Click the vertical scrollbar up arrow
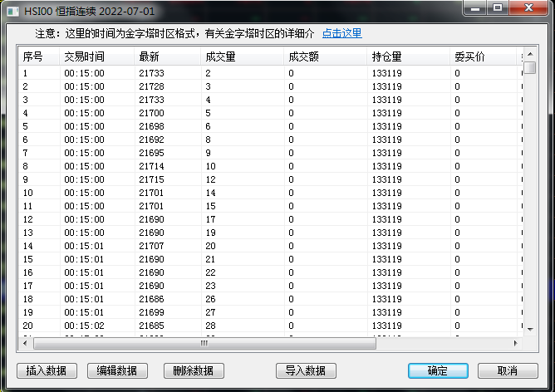This screenshot has width=555, height=392. 530,54
